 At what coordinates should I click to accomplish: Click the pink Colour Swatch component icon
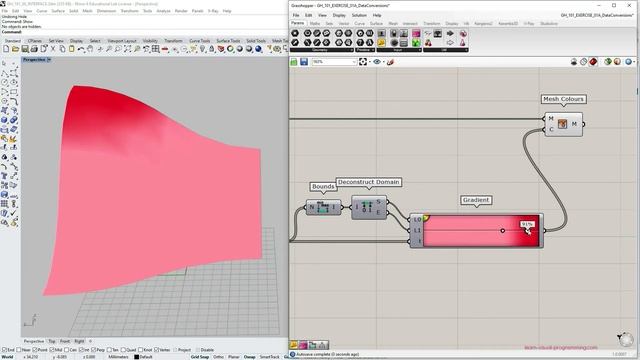click(x=416, y=33)
